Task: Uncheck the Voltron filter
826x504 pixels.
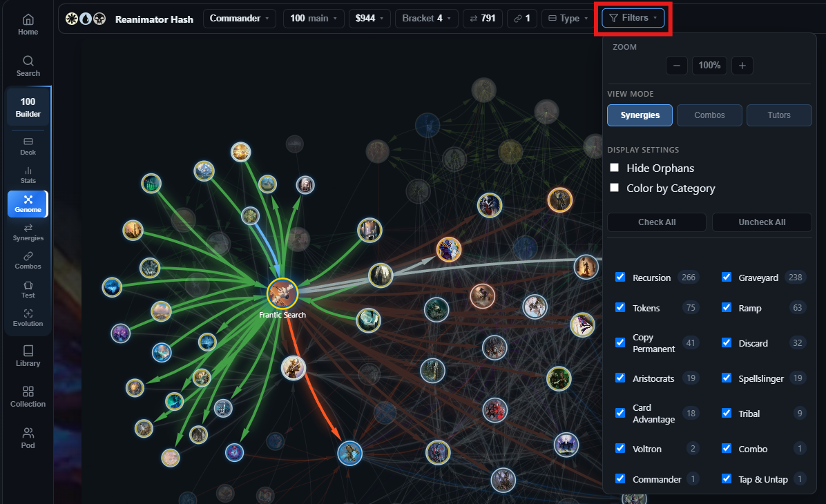Action: 621,449
